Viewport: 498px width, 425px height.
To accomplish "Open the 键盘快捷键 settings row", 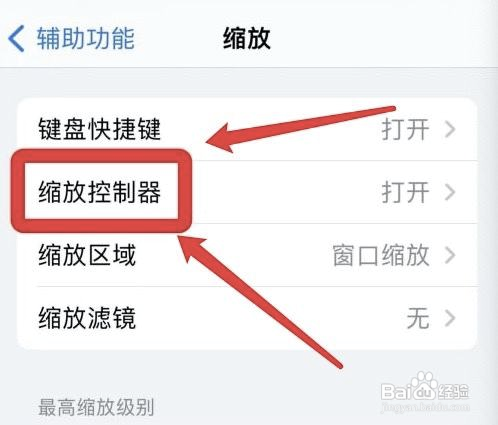I will pos(247,129).
